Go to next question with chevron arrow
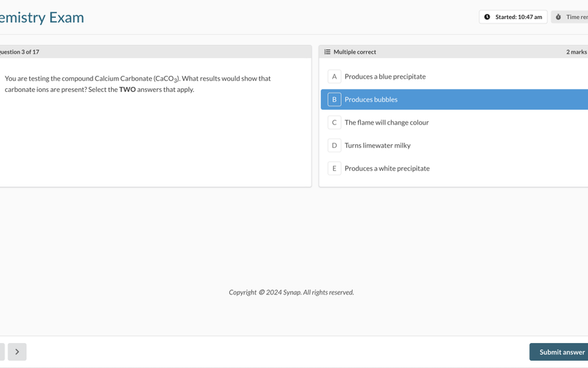 pyautogui.click(x=17, y=352)
